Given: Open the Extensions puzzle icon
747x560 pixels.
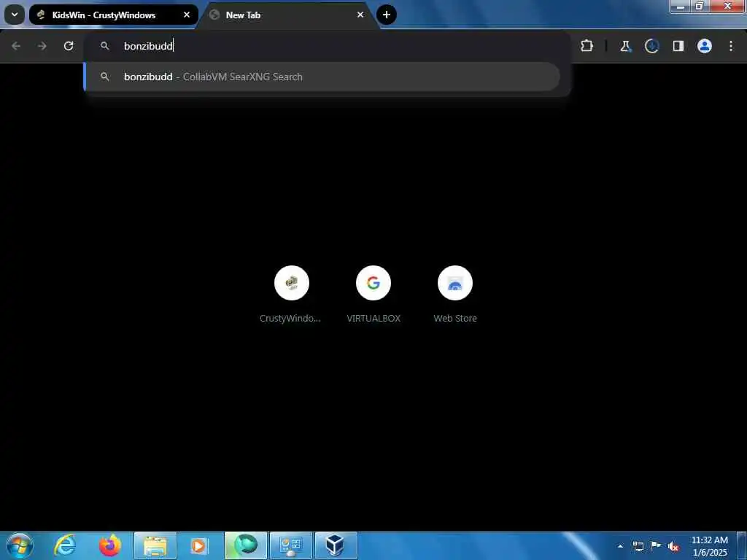Looking at the screenshot, I should tap(587, 46).
